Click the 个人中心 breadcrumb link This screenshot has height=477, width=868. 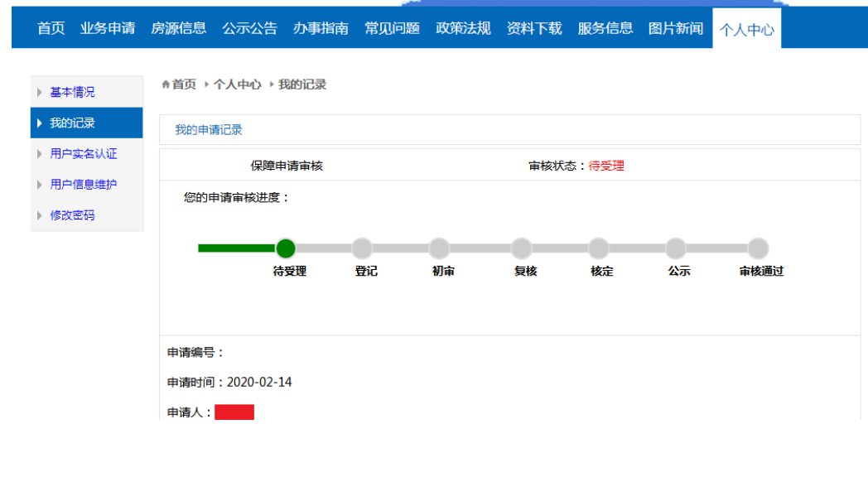[x=237, y=85]
